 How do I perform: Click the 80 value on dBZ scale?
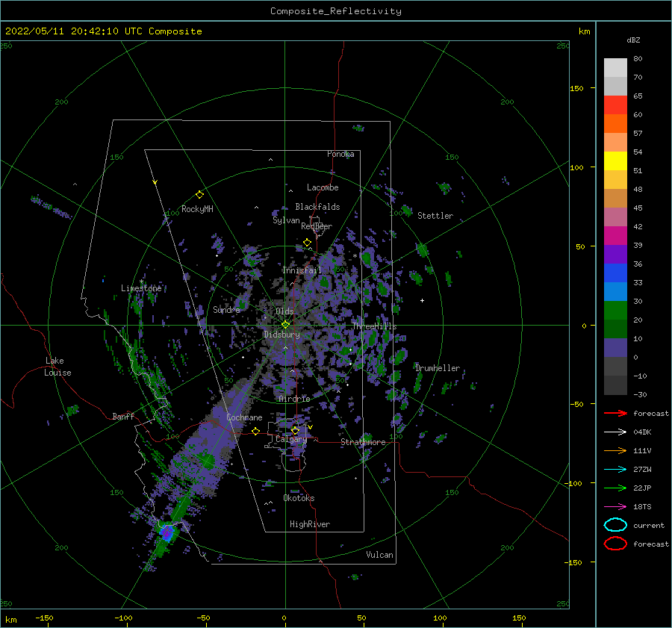(638, 59)
